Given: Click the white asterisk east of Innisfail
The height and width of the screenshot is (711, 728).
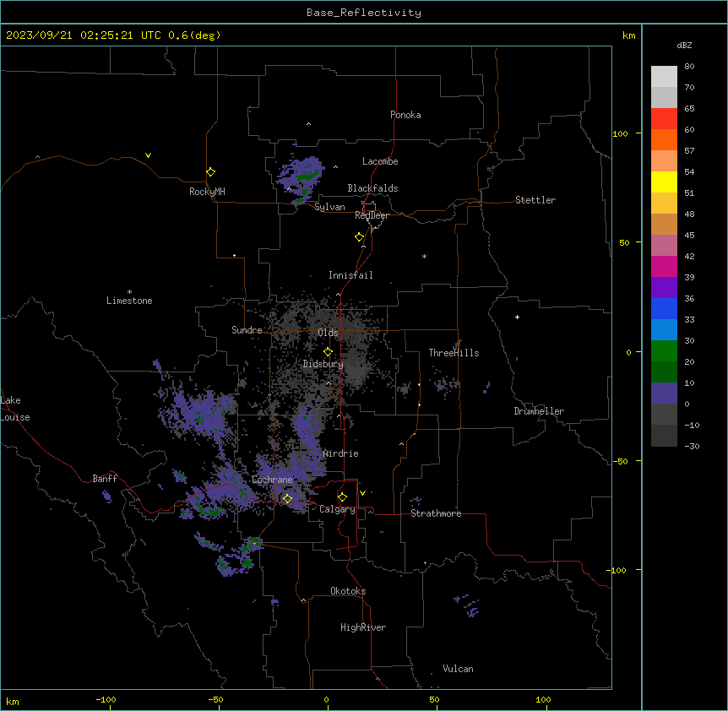Looking at the screenshot, I should [424, 257].
